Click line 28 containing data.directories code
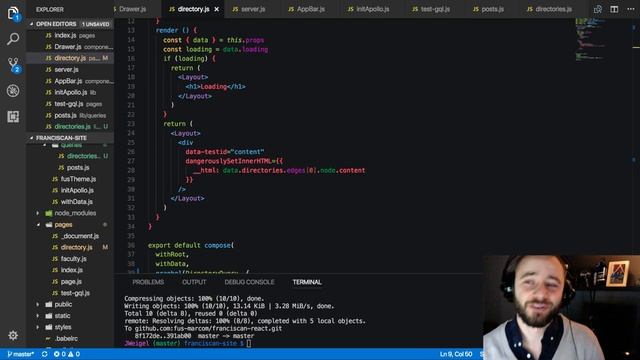Image resolution: width=640 pixels, height=360 pixels. (279, 171)
